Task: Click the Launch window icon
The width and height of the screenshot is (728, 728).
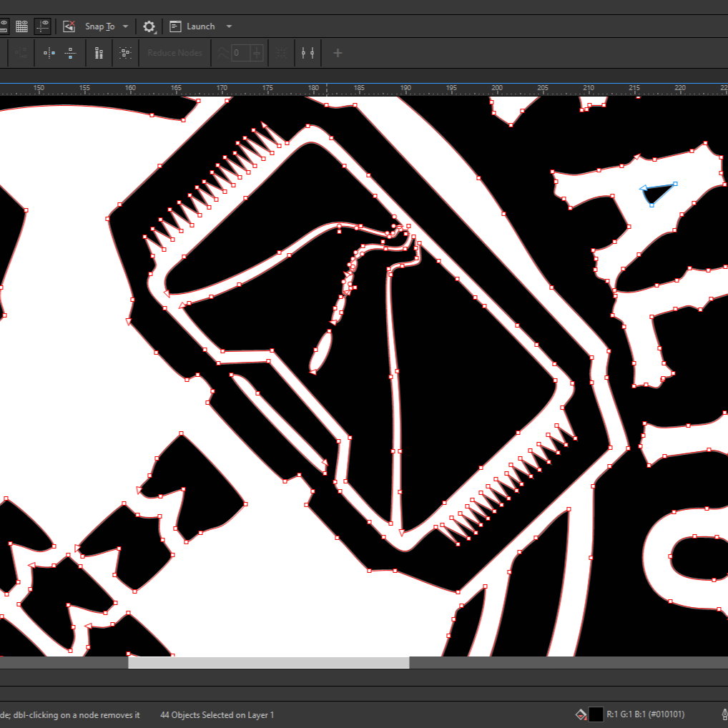Action: (175, 26)
